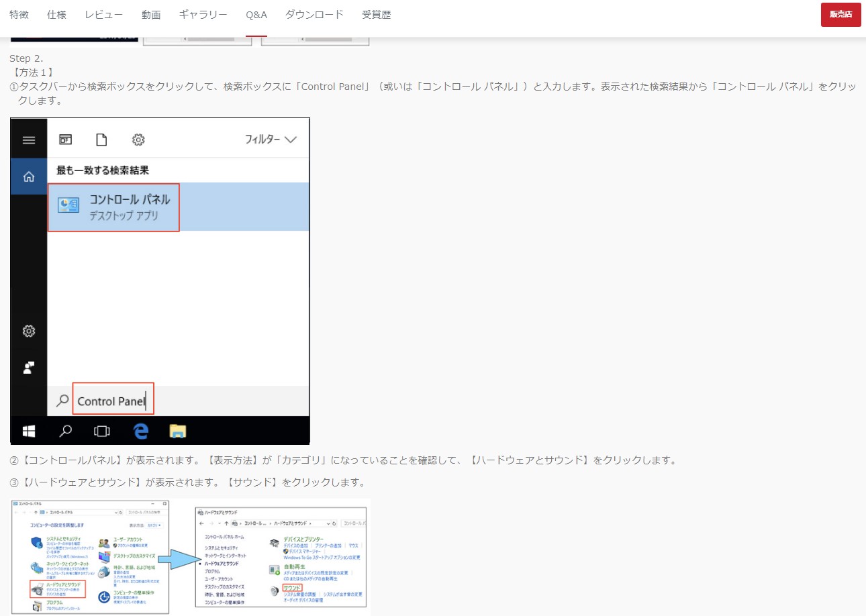This screenshot has width=866, height=616.
Task: Click ハードウェアとサウンド in Control Panel screenshot
Action: [x=64, y=584]
